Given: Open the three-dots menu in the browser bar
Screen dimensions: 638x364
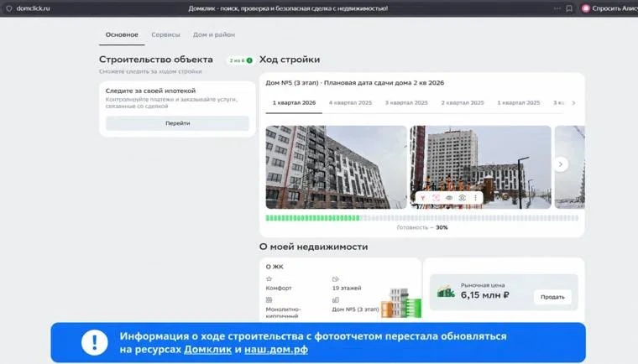Looking at the screenshot, I should [x=557, y=8].
